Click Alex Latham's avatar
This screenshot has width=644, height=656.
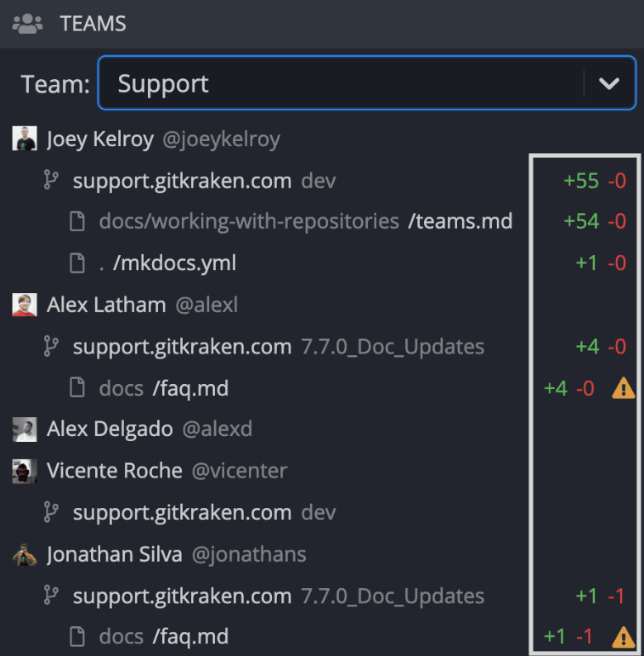tap(25, 304)
